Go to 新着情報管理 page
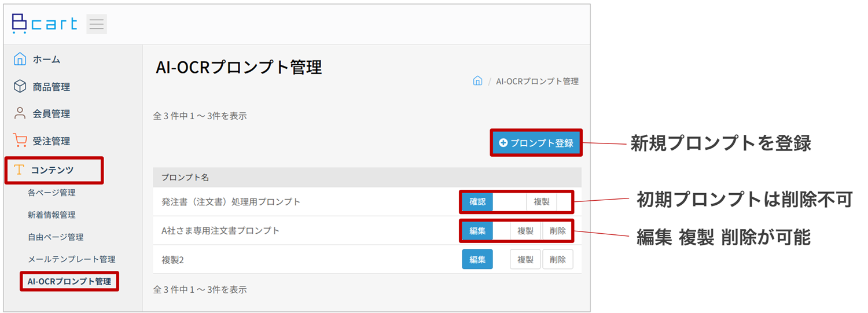Image resolution: width=868 pixels, height=313 pixels. [52, 215]
